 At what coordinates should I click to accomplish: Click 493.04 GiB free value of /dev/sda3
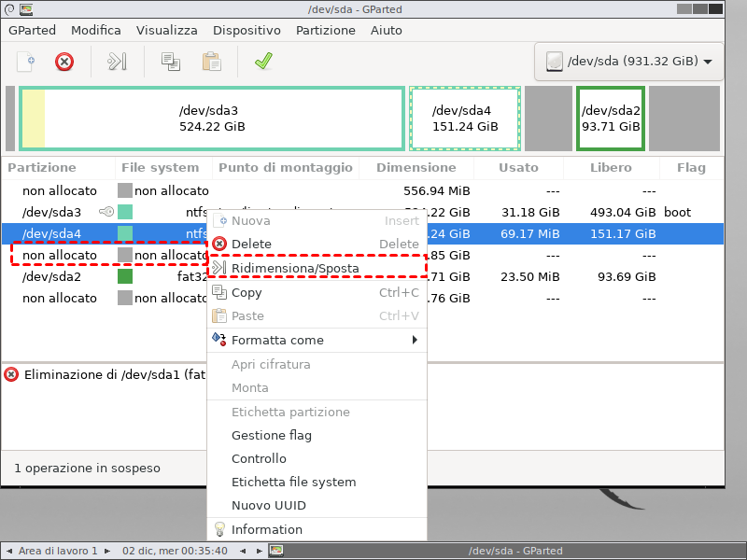623,212
